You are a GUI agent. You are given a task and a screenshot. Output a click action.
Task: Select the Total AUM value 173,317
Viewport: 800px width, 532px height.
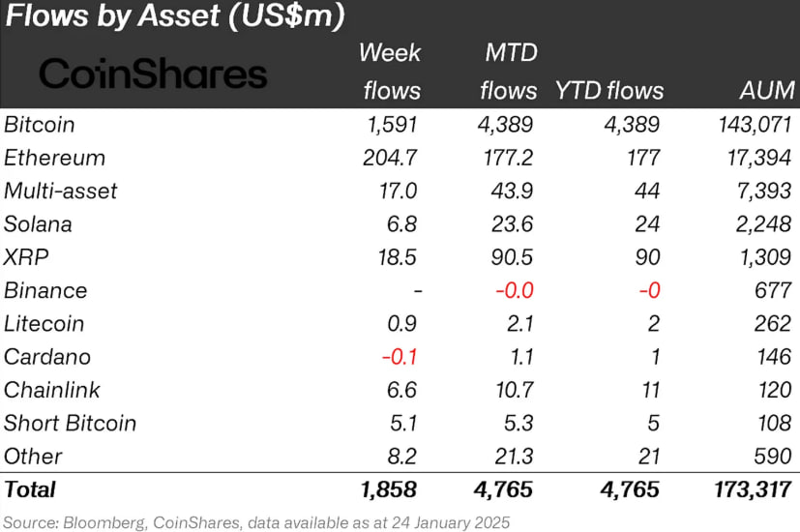pyautogui.click(x=753, y=489)
